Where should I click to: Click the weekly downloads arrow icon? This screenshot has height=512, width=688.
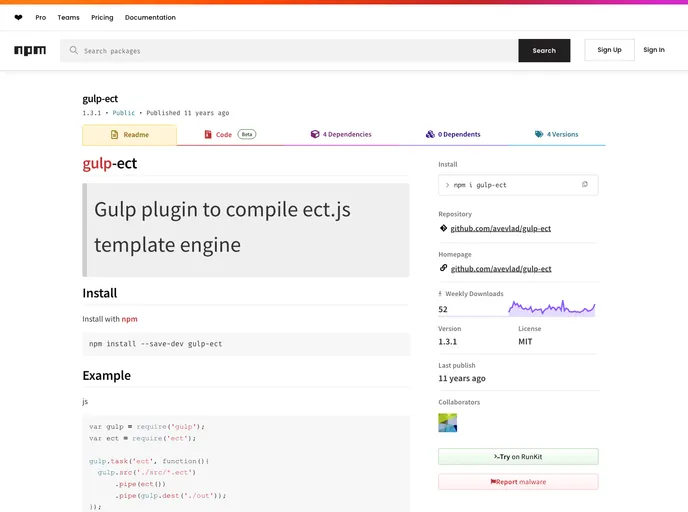coord(440,294)
